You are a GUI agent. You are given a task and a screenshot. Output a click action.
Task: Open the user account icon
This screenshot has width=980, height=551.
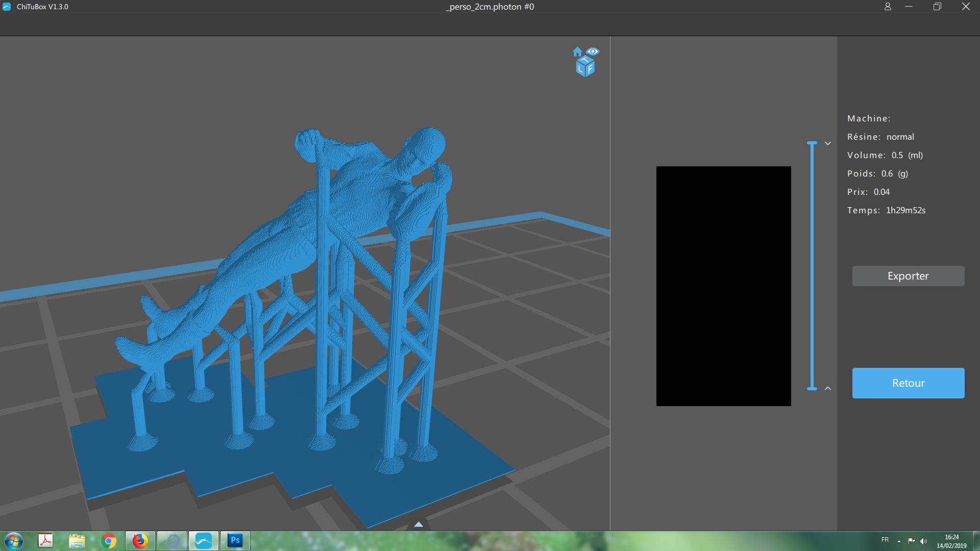888,7
